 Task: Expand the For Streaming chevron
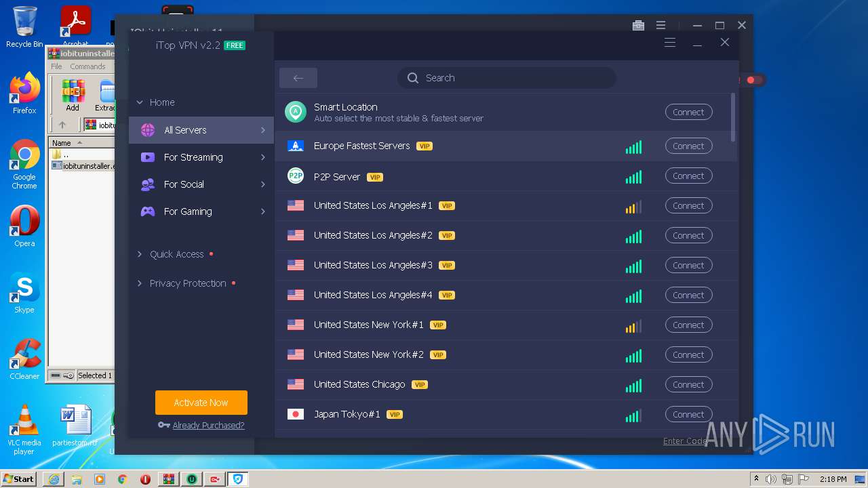coord(263,157)
